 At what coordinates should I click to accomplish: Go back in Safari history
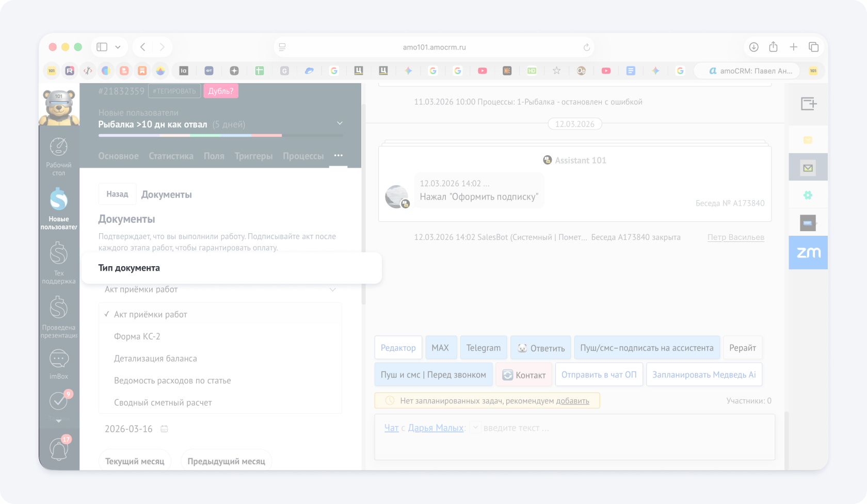[143, 47]
